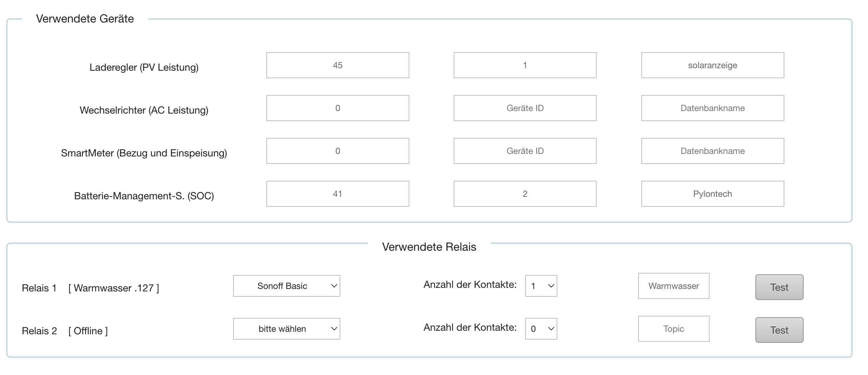Screen dimensions: 868x375
Task: Click SmartMeter regler number field
Action: tap(337, 151)
